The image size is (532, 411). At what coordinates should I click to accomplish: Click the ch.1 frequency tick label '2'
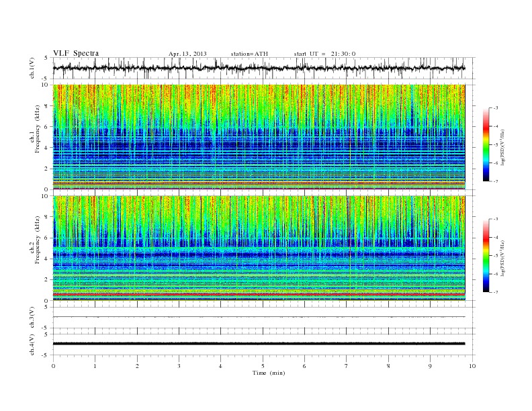click(x=46, y=169)
